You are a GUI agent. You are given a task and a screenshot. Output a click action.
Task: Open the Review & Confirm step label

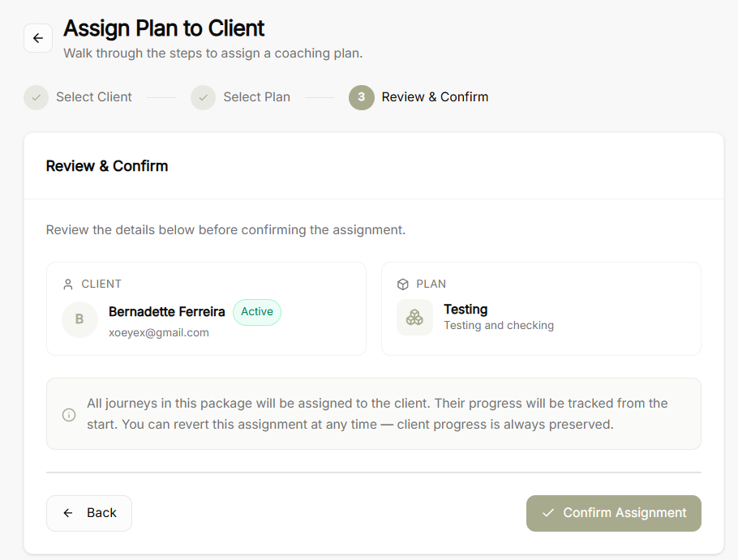435,97
